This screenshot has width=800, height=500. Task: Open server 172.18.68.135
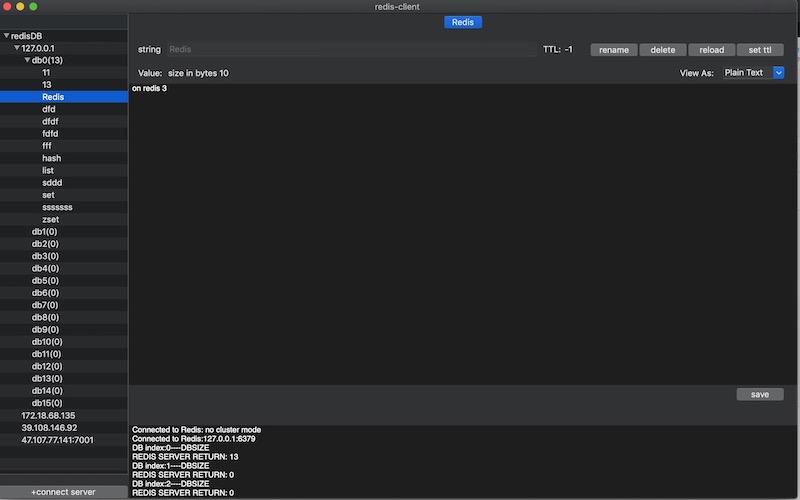coord(48,415)
